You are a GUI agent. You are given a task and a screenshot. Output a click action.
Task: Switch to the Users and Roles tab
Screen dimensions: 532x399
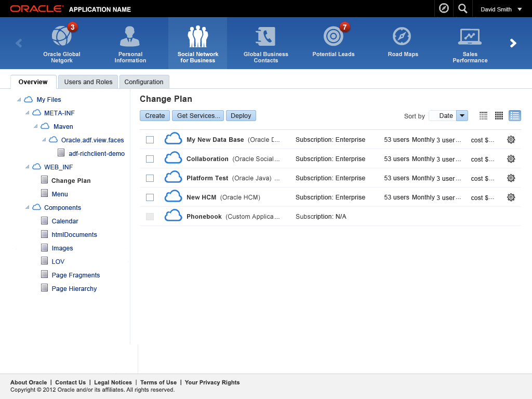[x=88, y=82]
